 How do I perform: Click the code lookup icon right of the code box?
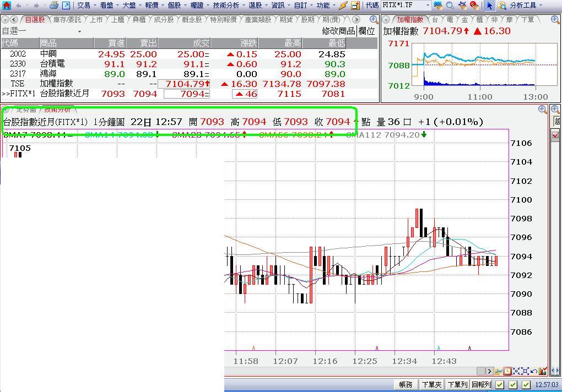click(x=438, y=6)
